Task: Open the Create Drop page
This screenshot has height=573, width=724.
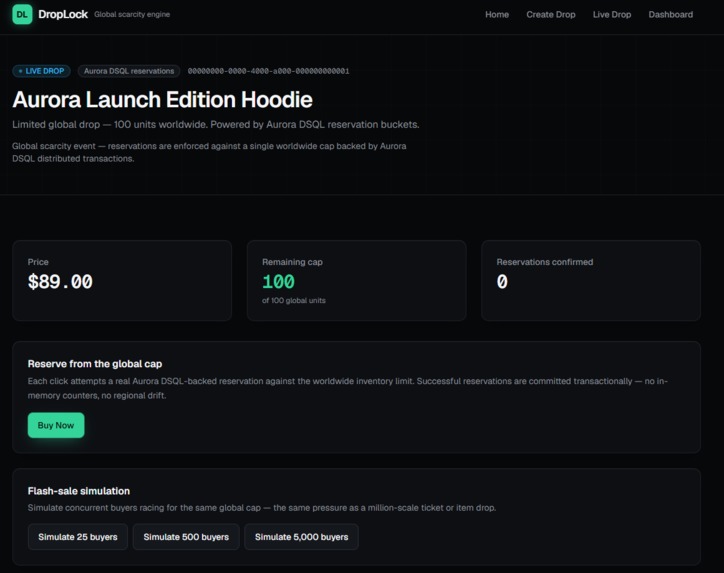Action: (x=551, y=14)
